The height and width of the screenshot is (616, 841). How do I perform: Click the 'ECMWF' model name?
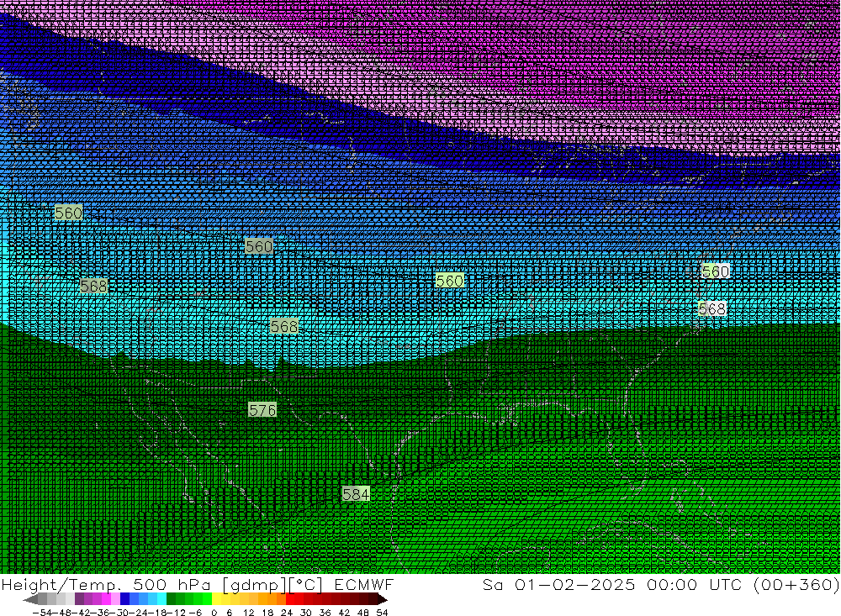point(363,584)
